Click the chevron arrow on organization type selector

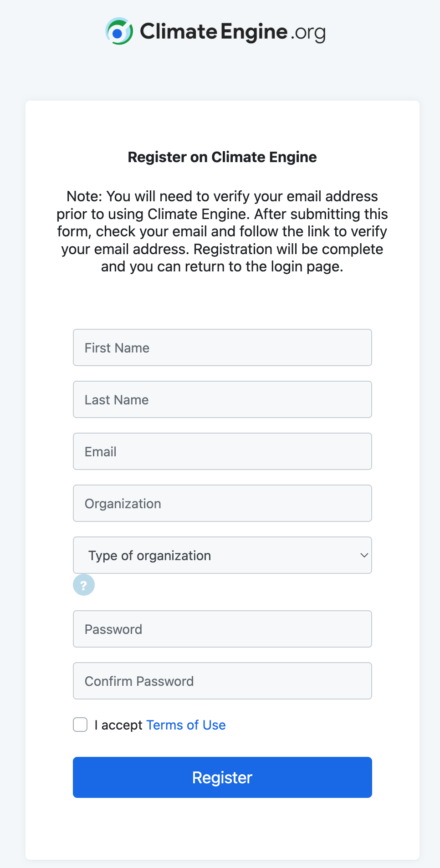click(x=364, y=555)
